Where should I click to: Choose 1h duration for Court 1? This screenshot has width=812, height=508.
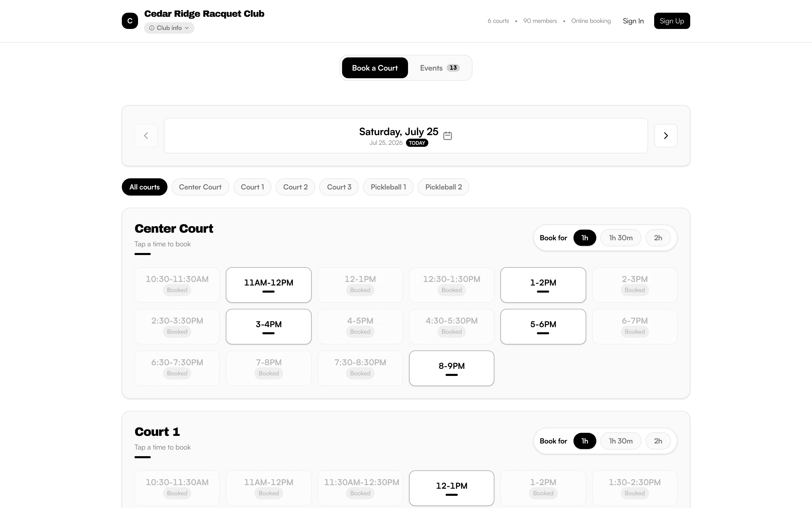(584, 441)
